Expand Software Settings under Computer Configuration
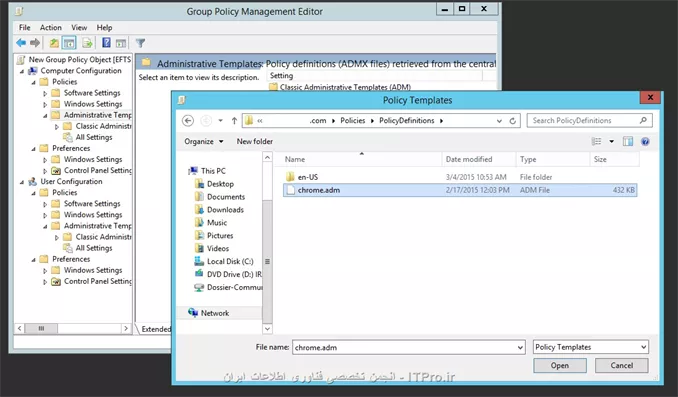 tap(45, 93)
